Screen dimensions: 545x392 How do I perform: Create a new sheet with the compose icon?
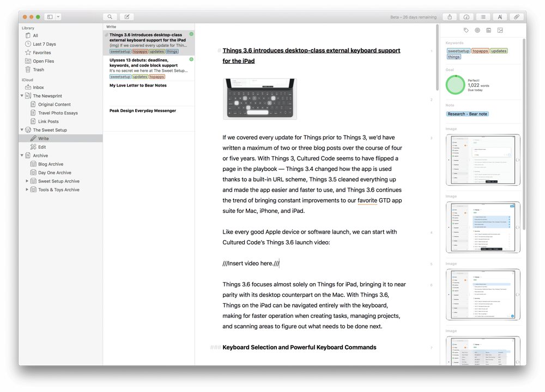pyautogui.click(x=127, y=17)
